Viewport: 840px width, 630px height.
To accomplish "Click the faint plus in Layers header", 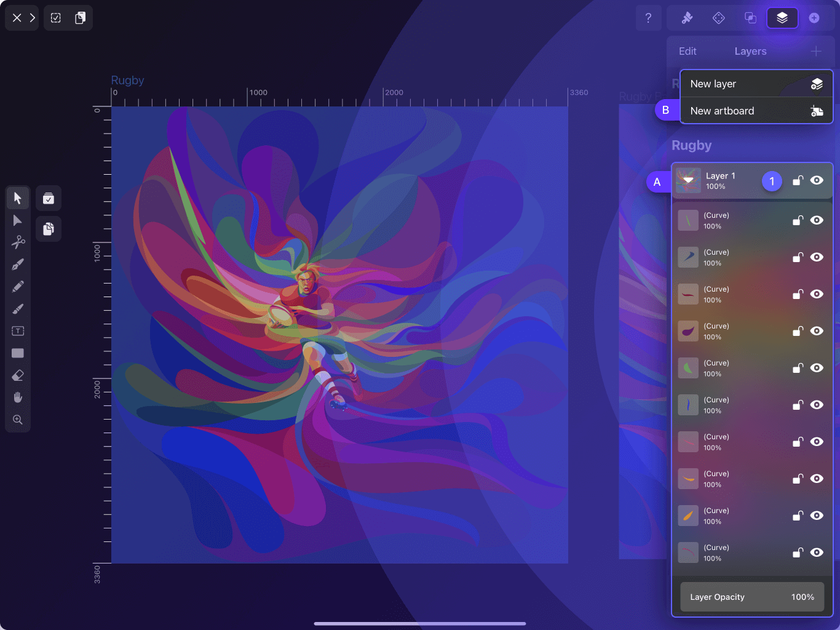I will (816, 51).
